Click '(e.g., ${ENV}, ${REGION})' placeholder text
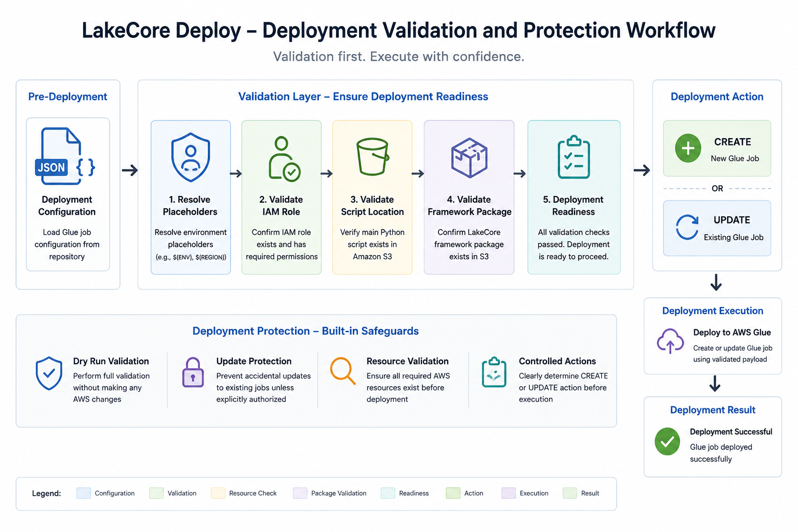 coord(191,257)
